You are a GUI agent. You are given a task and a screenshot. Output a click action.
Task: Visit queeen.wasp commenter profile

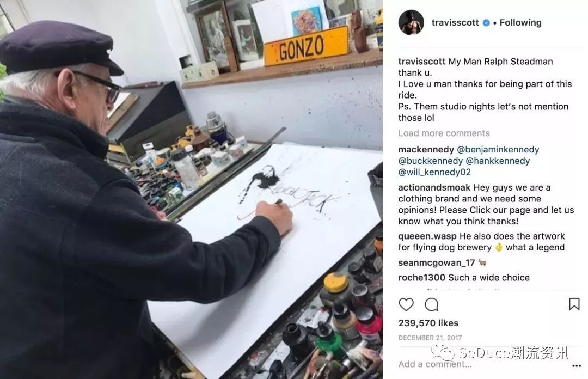point(427,236)
